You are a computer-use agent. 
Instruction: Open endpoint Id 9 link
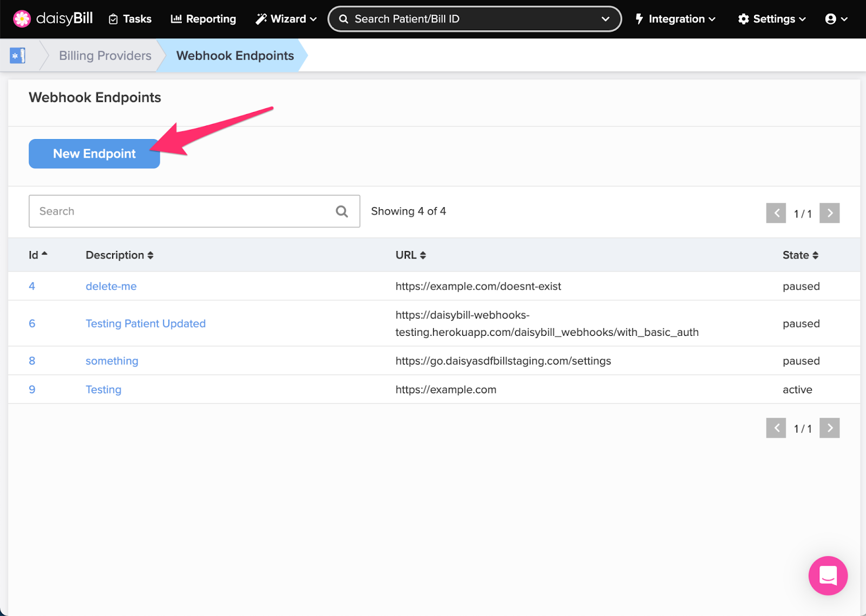32,389
